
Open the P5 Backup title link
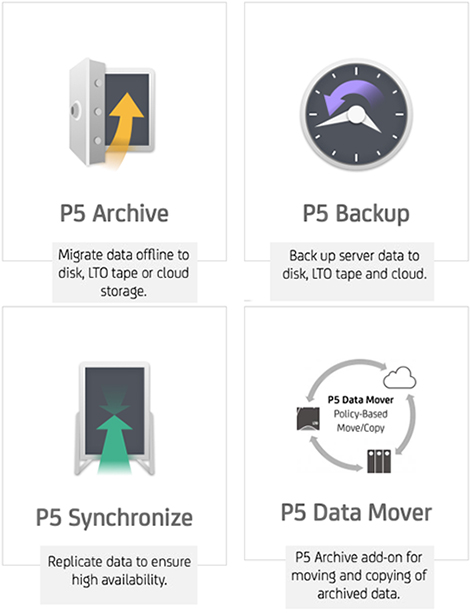coord(356,214)
